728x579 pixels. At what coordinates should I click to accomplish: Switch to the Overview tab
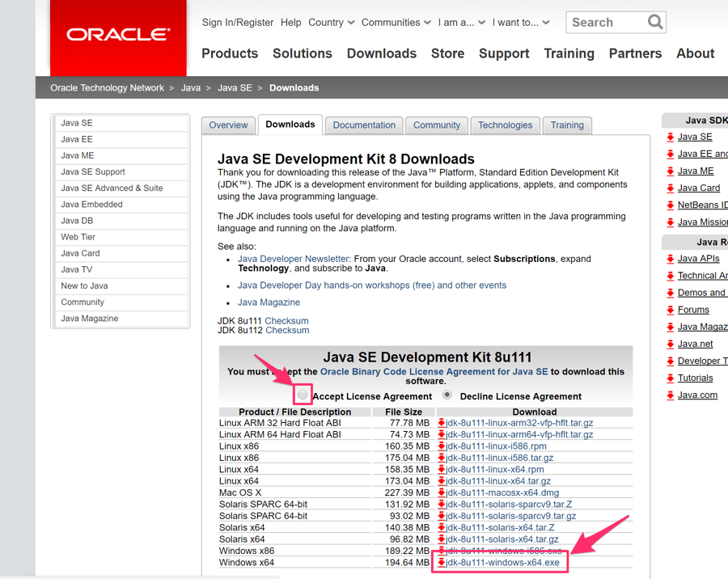228,125
